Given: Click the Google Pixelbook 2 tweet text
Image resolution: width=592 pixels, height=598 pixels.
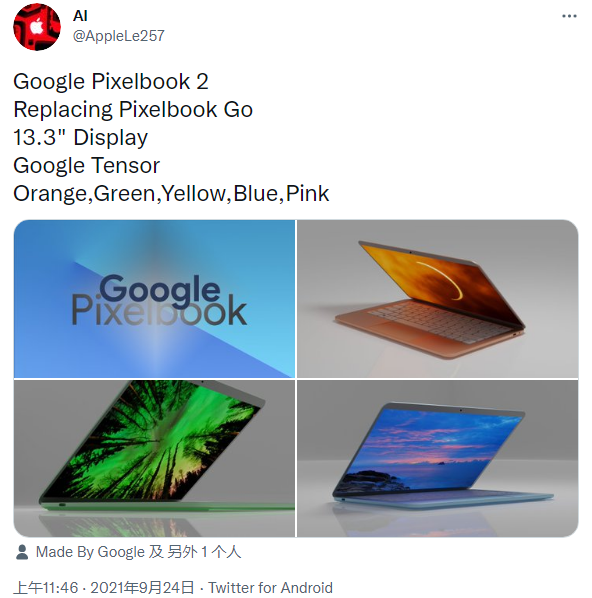Looking at the screenshot, I should point(111,82).
